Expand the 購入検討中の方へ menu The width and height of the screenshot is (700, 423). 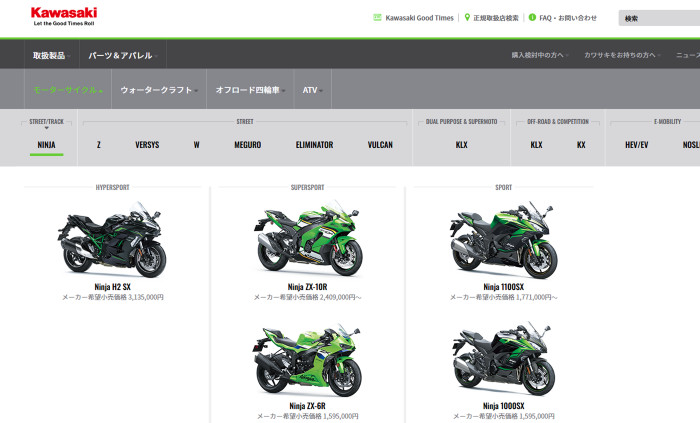pos(540,55)
